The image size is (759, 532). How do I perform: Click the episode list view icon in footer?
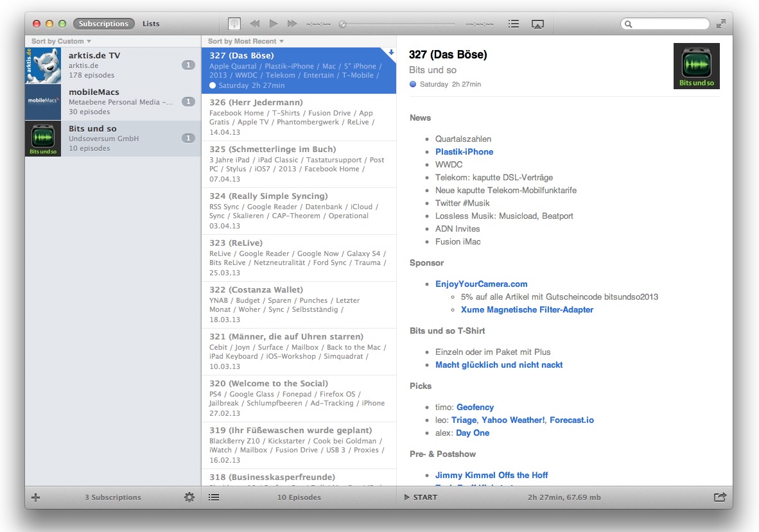point(214,497)
